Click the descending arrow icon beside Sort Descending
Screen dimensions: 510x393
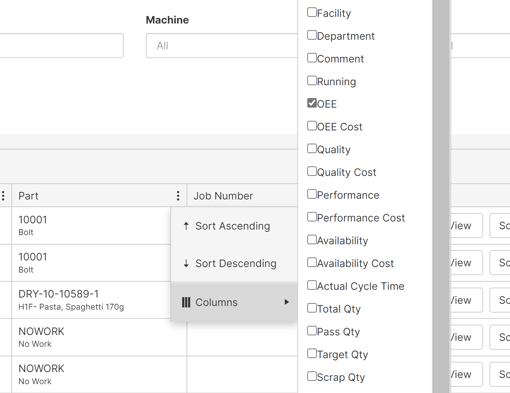[x=186, y=263]
